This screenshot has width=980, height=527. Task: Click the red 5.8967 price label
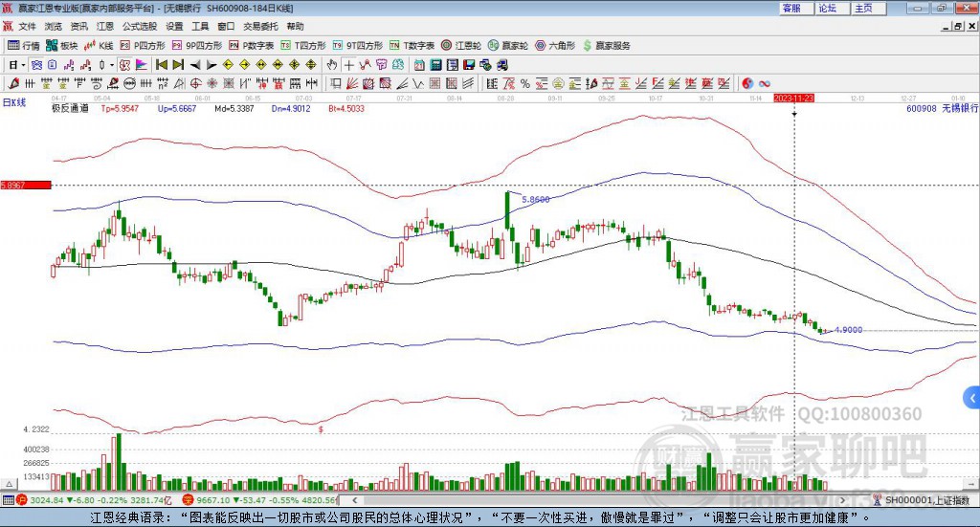click(x=26, y=186)
